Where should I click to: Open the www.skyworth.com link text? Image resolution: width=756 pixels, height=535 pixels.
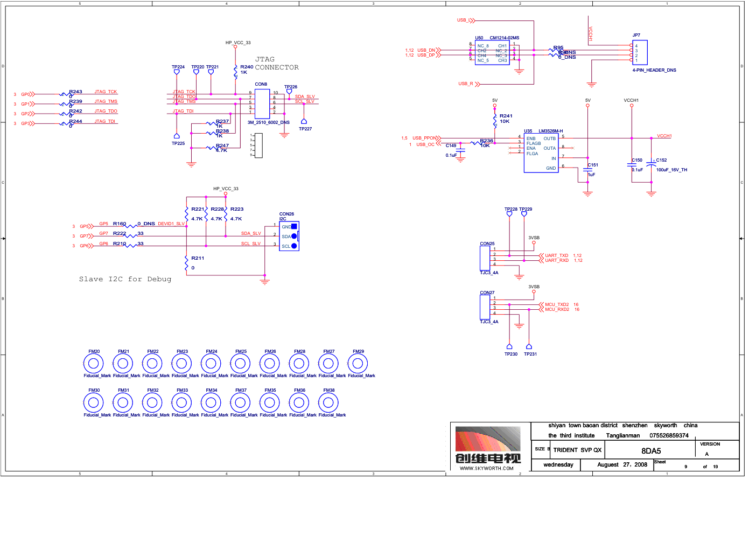[x=487, y=468]
